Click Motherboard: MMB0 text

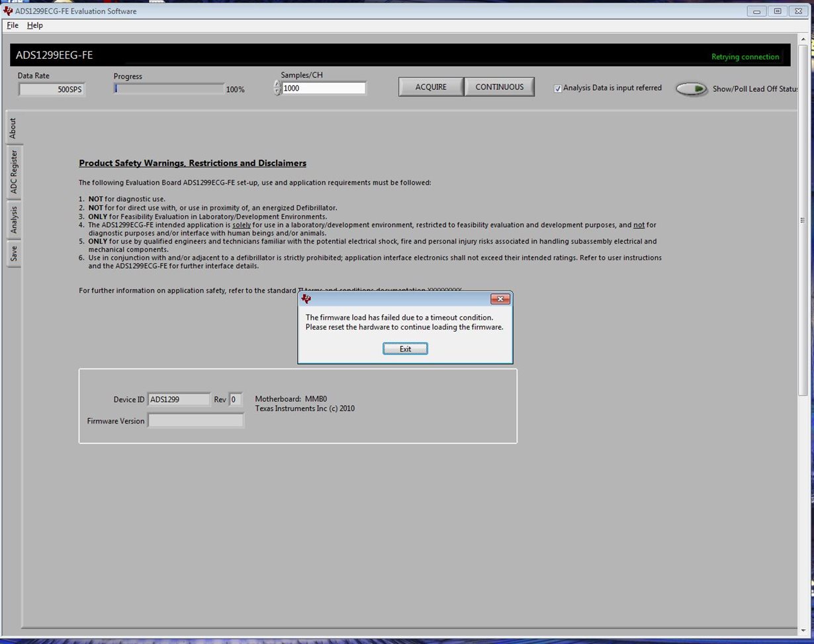point(291,399)
